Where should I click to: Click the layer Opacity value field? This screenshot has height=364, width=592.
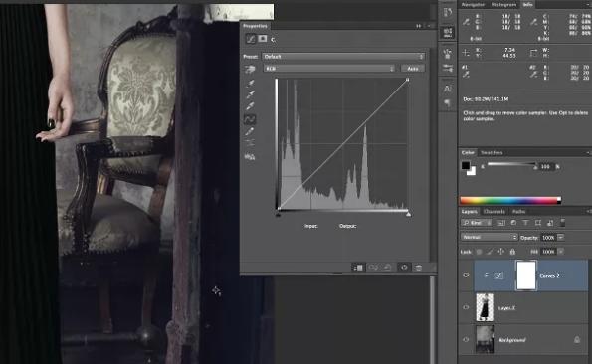[x=548, y=237]
